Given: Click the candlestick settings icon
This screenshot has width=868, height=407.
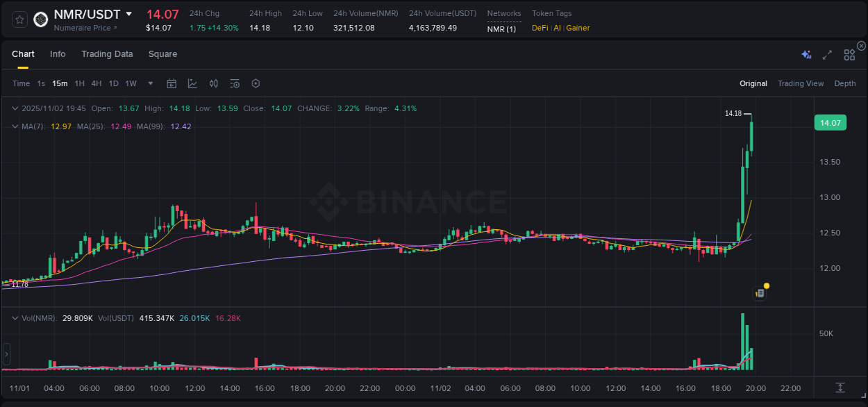Looking at the screenshot, I should [213, 83].
